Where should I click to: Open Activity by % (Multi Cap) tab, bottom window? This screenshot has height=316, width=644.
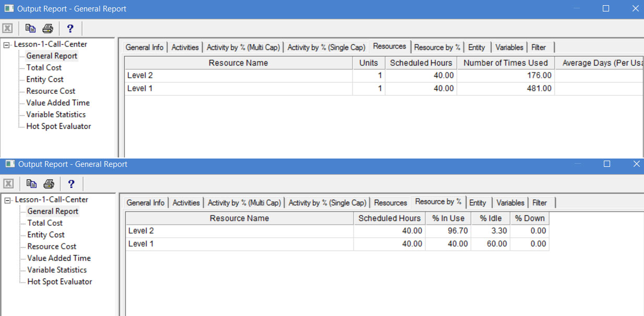click(x=244, y=203)
